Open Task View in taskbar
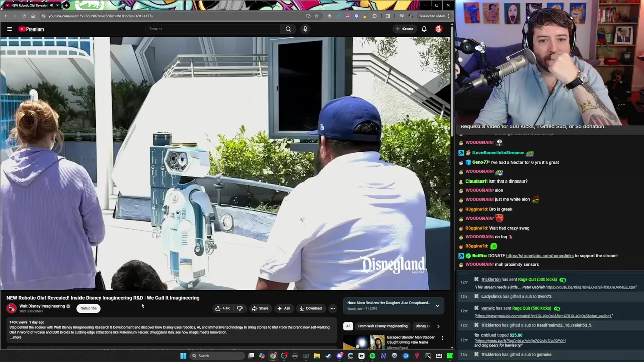644x362 pixels. pyautogui.click(x=251, y=356)
